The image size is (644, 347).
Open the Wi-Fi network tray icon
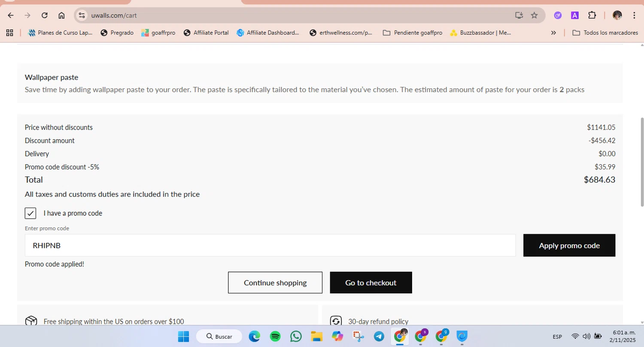coord(575,337)
